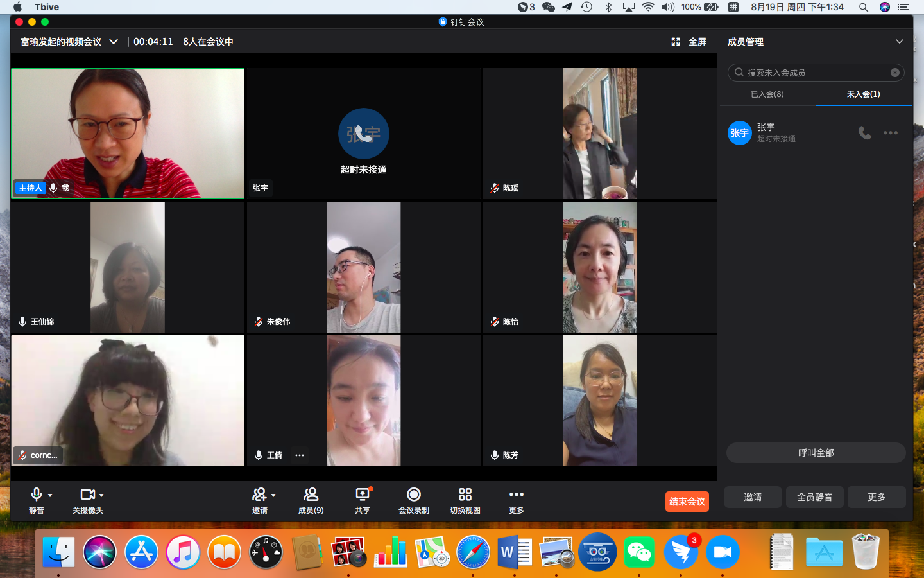Image resolution: width=924 pixels, height=578 pixels.
Task: Open camera options arrow next to 关摄像头
Action: point(101,495)
